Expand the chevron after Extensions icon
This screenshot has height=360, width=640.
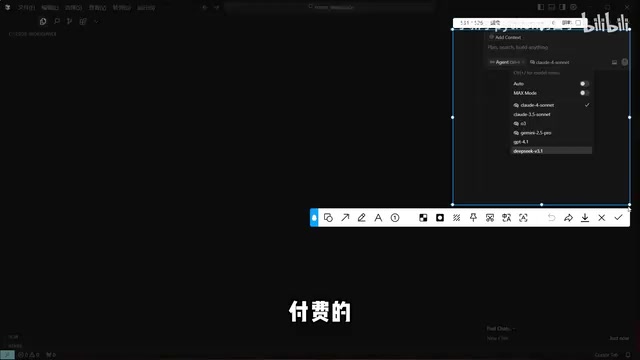(x=96, y=21)
